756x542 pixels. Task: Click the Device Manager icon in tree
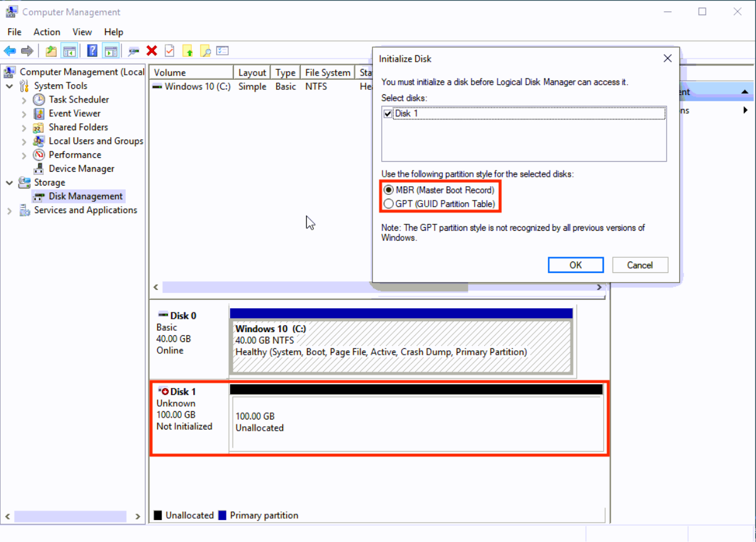pos(39,169)
